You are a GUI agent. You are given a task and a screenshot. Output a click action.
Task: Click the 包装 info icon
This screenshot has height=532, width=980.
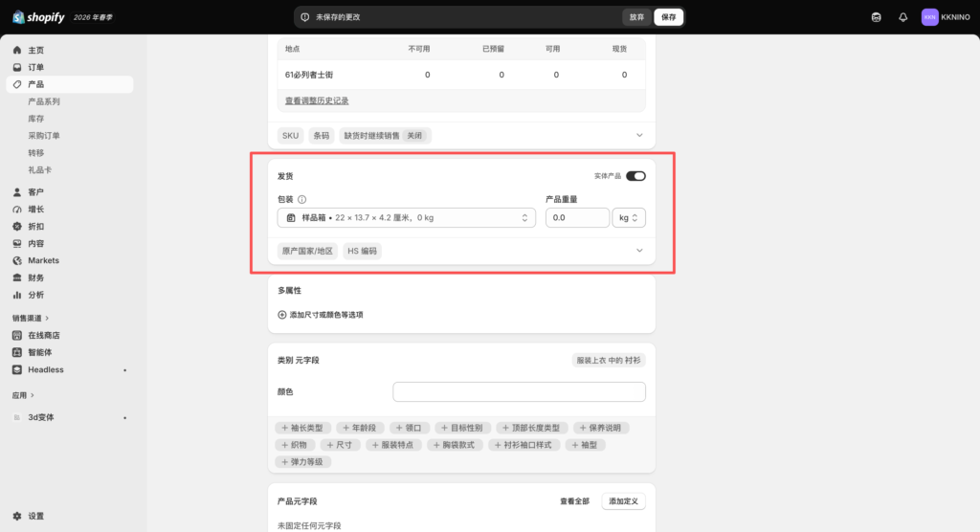(301, 199)
